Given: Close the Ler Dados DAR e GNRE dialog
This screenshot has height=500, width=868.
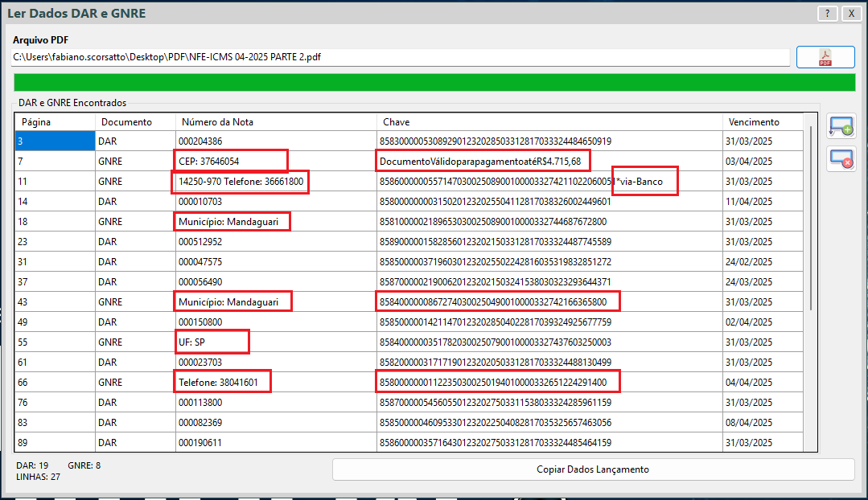Looking at the screenshot, I should [849, 14].
